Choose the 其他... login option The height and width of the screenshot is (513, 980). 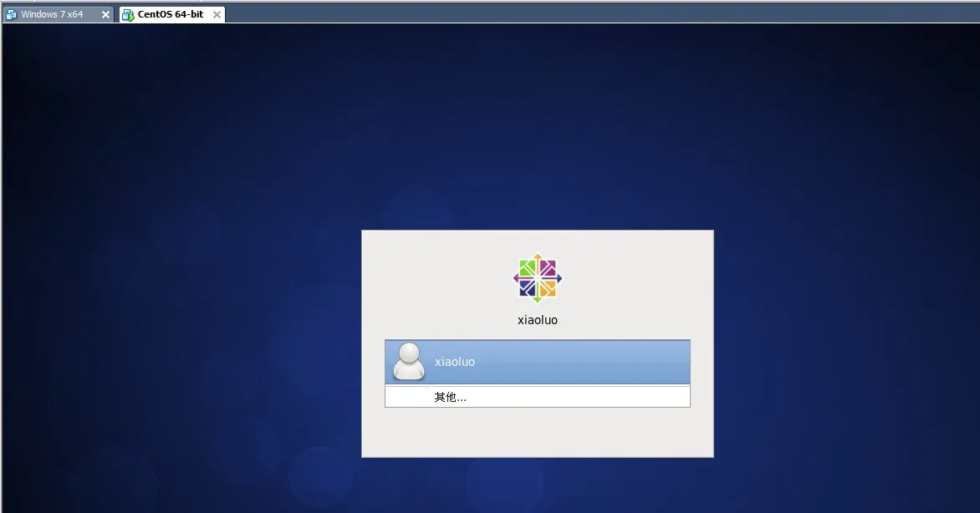(x=538, y=397)
